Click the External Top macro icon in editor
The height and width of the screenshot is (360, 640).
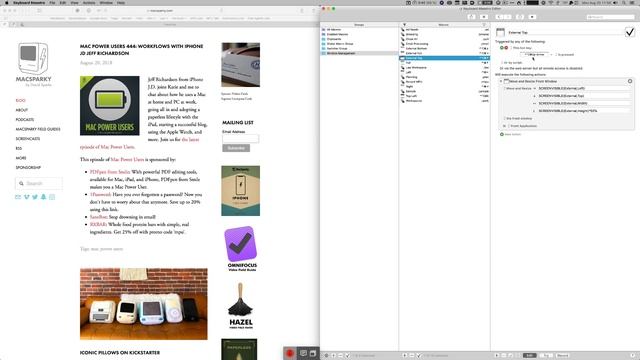tap(500, 32)
